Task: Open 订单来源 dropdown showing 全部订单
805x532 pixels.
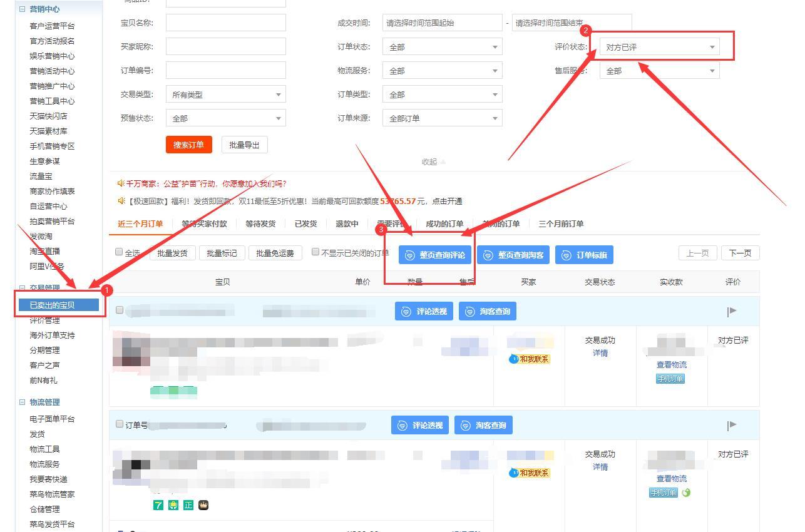Action: click(x=443, y=118)
